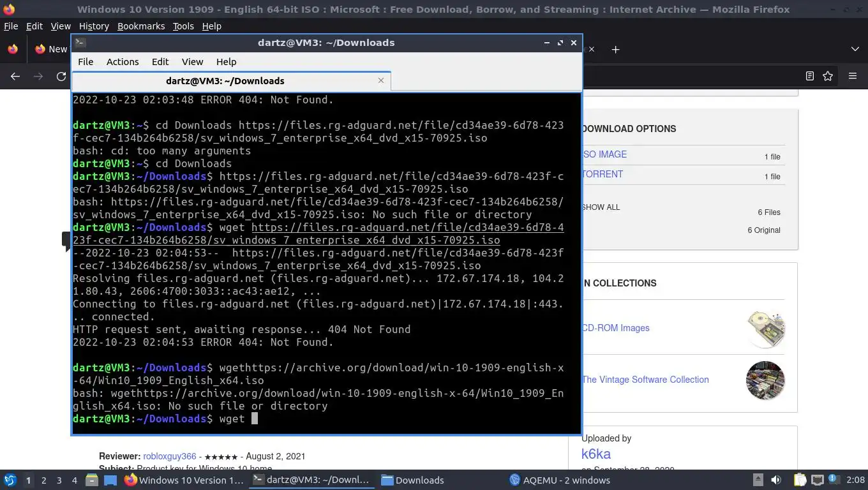Open Firefox Bookmarks menu
The width and height of the screenshot is (868, 490).
tap(141, 26)
